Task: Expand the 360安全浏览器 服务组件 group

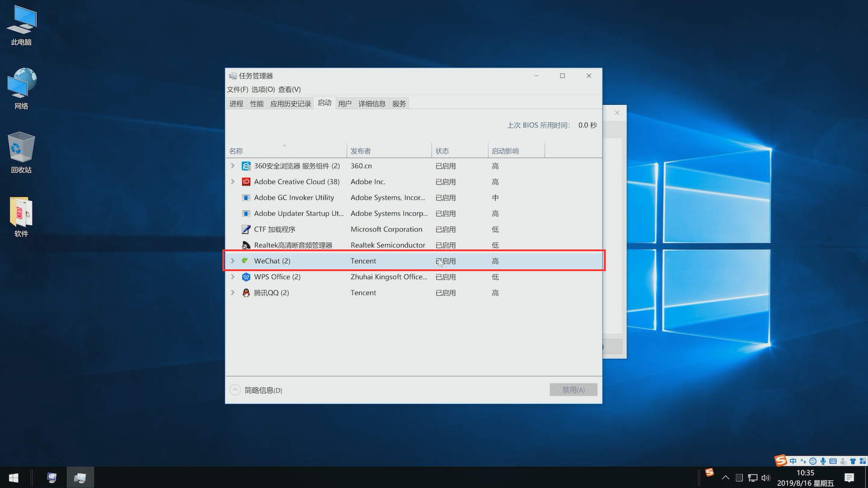Action: 233,166
